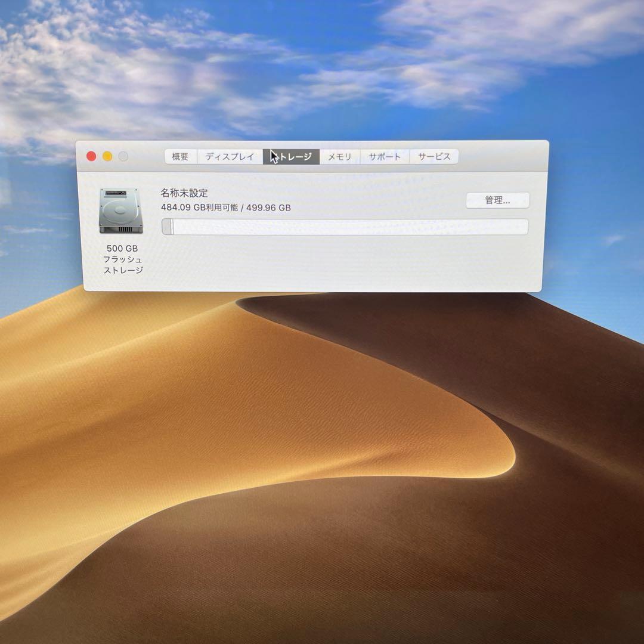Image resolution: width=644 pixels, height=644 pixels.
Task: Click the red close button
Action: tap(91, 156)
